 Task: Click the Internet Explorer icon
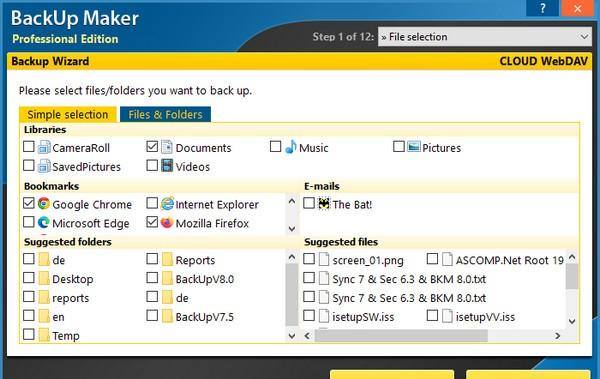coord(167,204)
